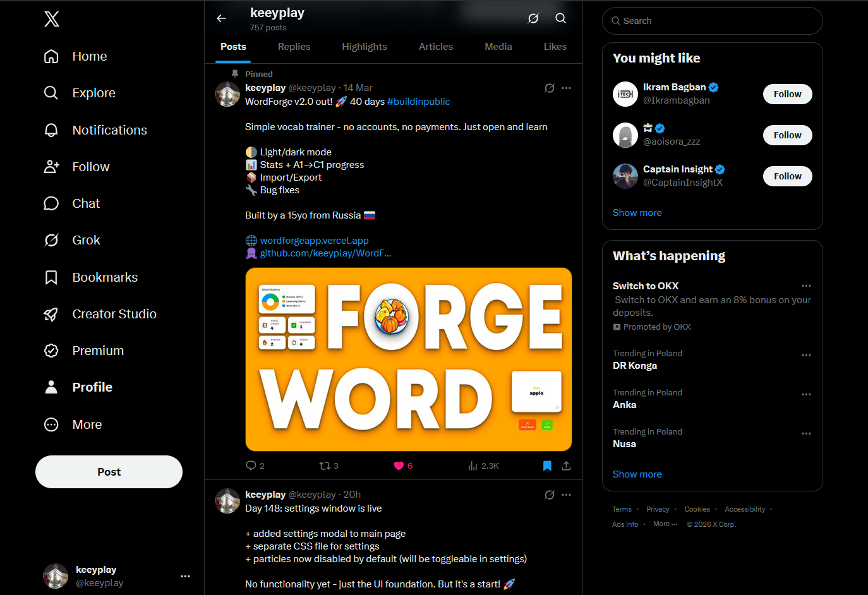
Task: Follow Captain Insight
Action: (788, 176)
